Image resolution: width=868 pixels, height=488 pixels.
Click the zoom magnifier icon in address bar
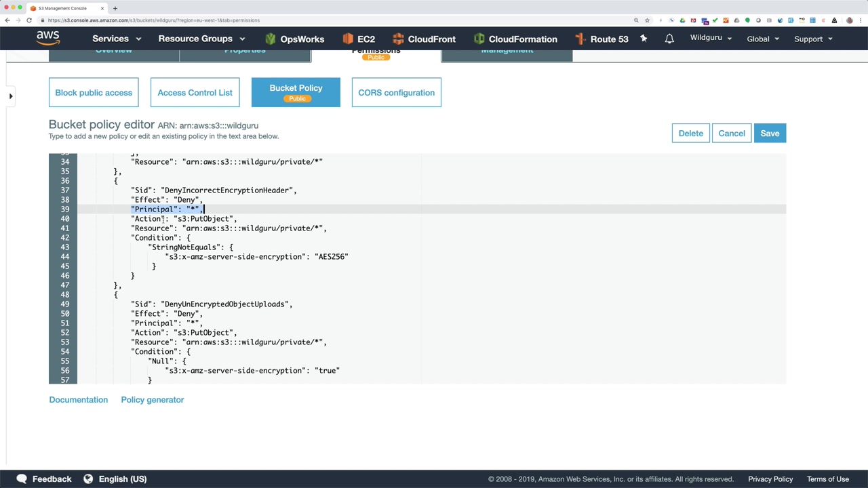coord(636,20)
